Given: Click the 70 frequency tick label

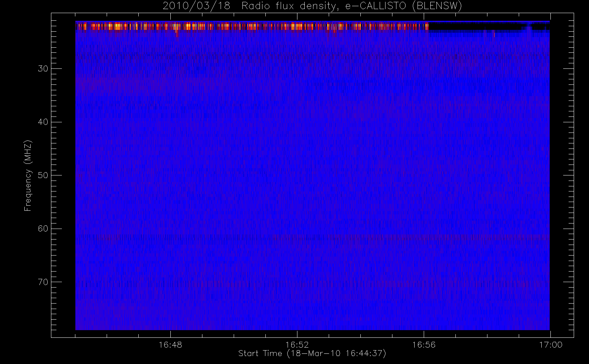Looking at the screenshot, I should 43,282.
